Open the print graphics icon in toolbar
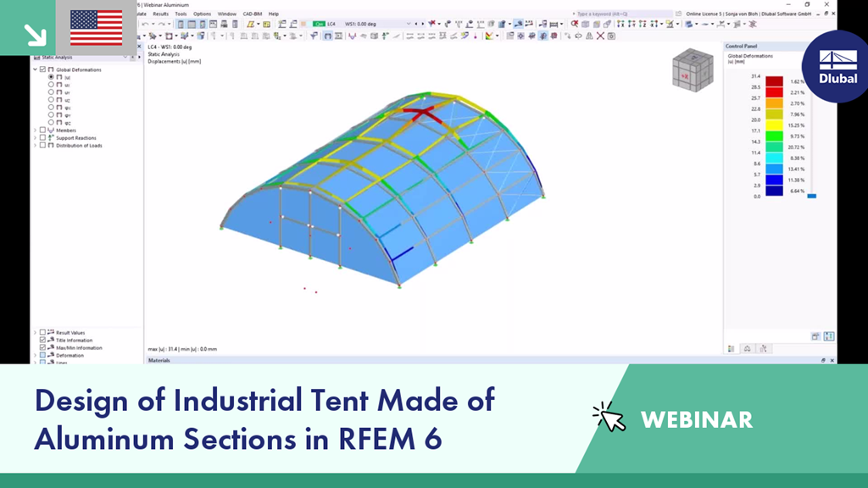Screen dimensions: 868x488 (224, 24)
